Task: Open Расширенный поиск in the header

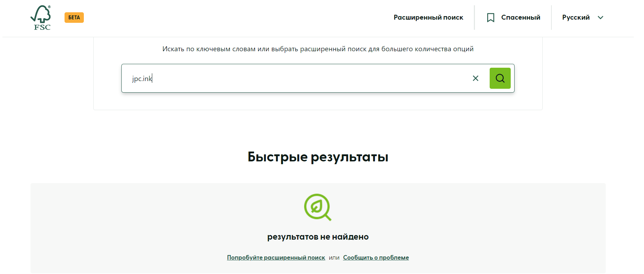Action: click(x=428, y=18)
